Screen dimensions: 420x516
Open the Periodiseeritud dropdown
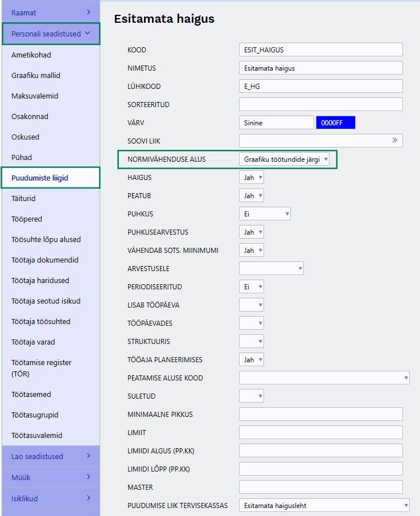(x=251, y=287)
